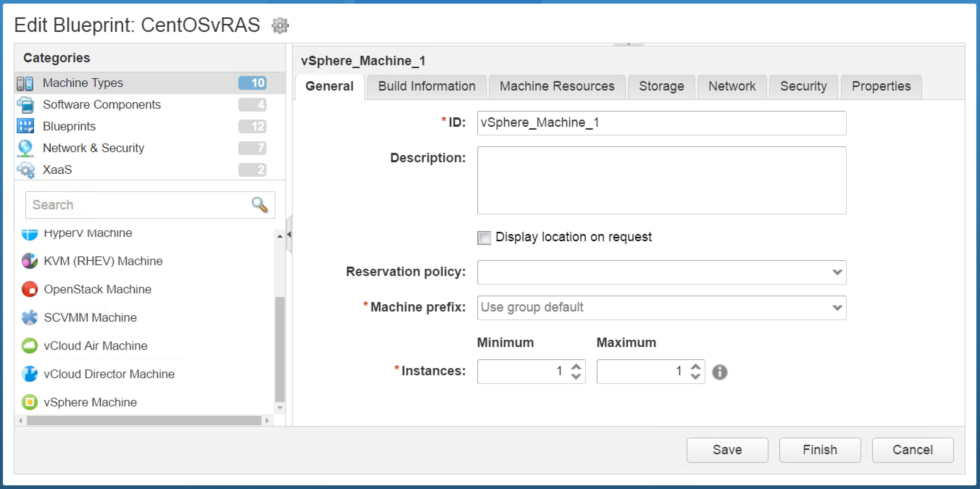Select the vSphere Machine label
Viewport: 980px width, 489px height.
90,402
